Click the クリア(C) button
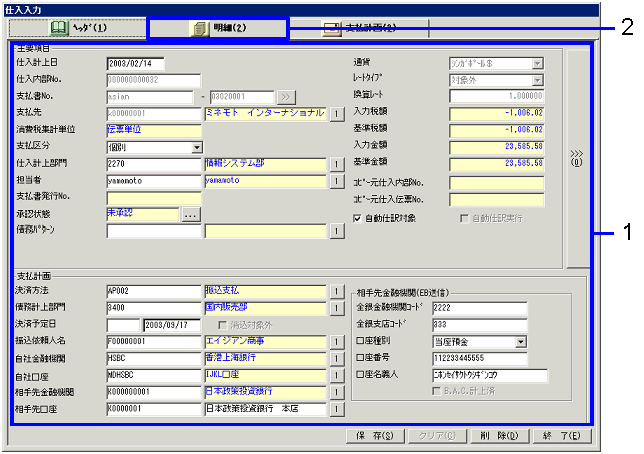 click(x=437, y=436)
